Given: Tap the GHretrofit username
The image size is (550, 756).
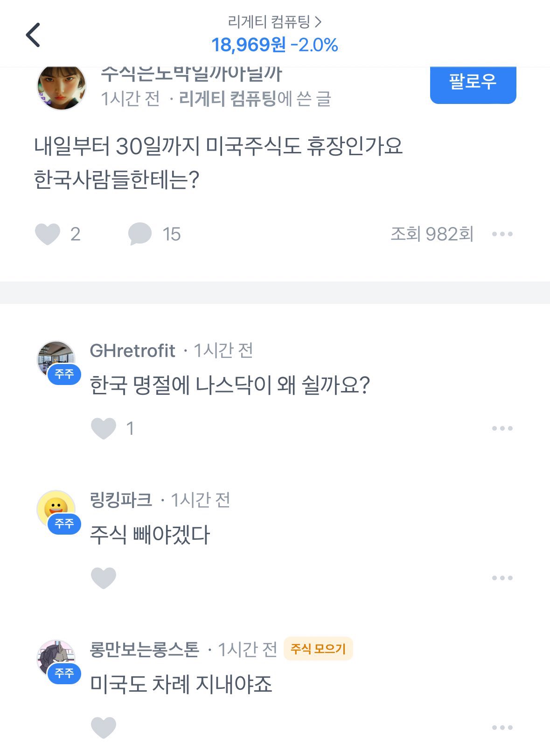Looking at the screenshot, I should click(x=132, y=351).
